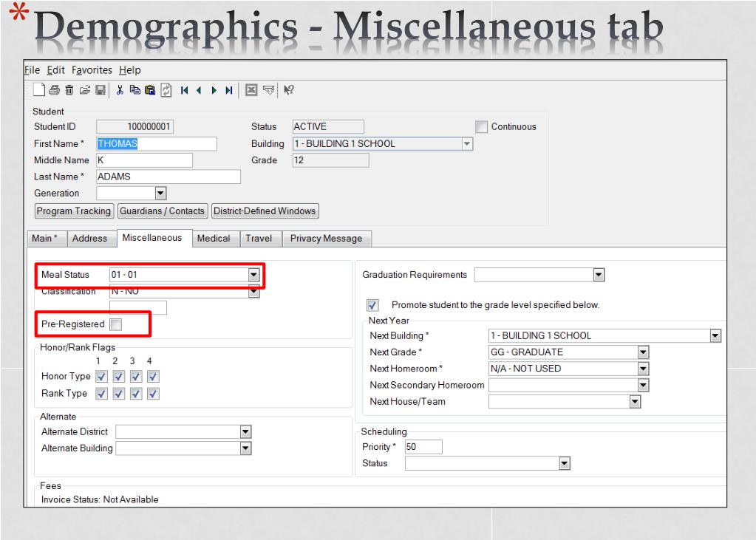The height and width of the screenshot is (540, 756).
Task: Open the Edit menu
Action: (x=55, y=70)
